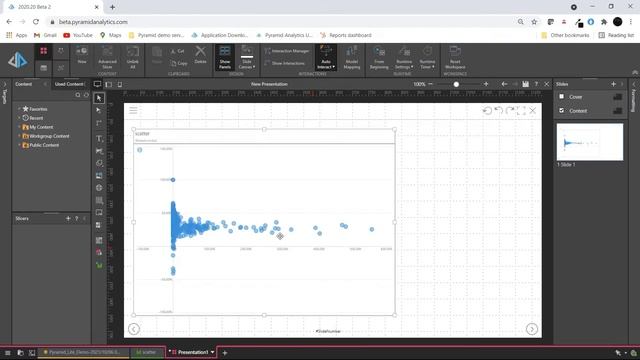
Task: Switch to phone layout view icon
Action: point(120,84)
